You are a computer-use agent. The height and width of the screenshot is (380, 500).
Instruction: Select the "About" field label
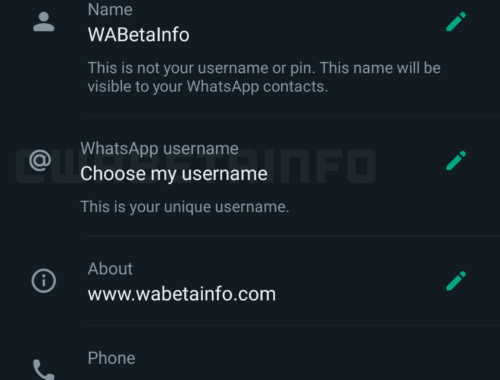[x=110, y=269]
